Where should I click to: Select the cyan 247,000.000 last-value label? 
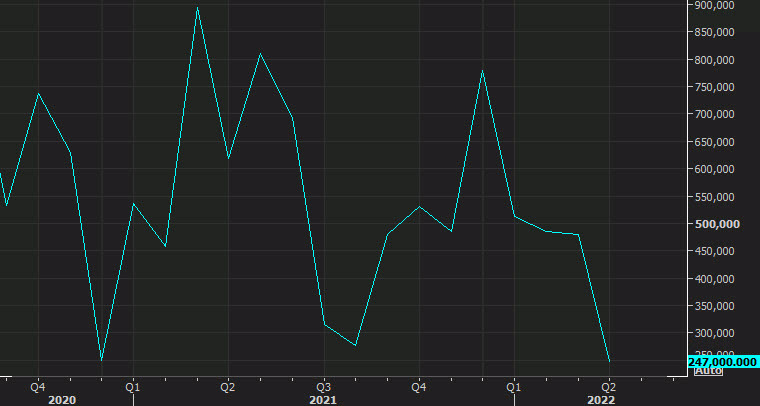(x=722, y=362)
